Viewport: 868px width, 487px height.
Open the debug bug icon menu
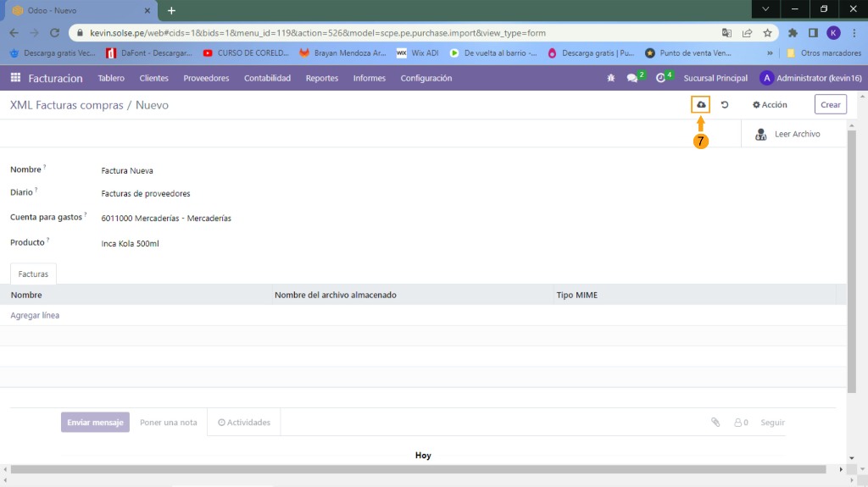click(610, 78)
